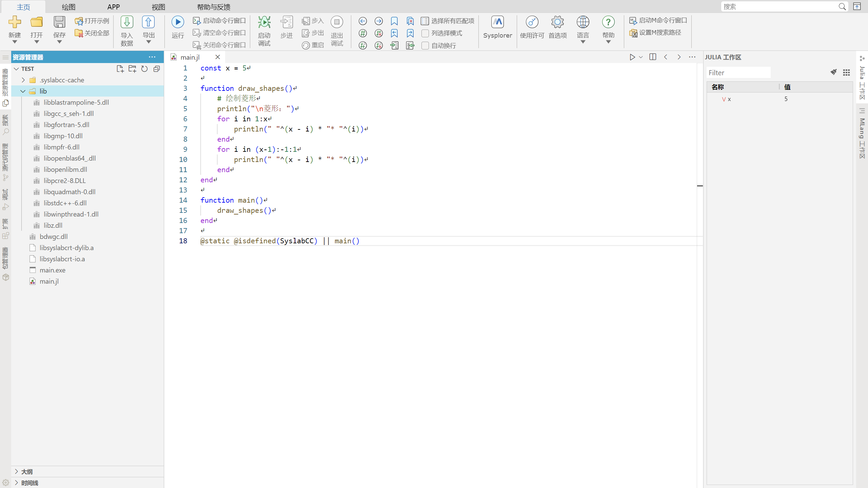This screenshot has height=488, width=868.
Task: Open the Sysplorer application icon
Action: [497, 22]
